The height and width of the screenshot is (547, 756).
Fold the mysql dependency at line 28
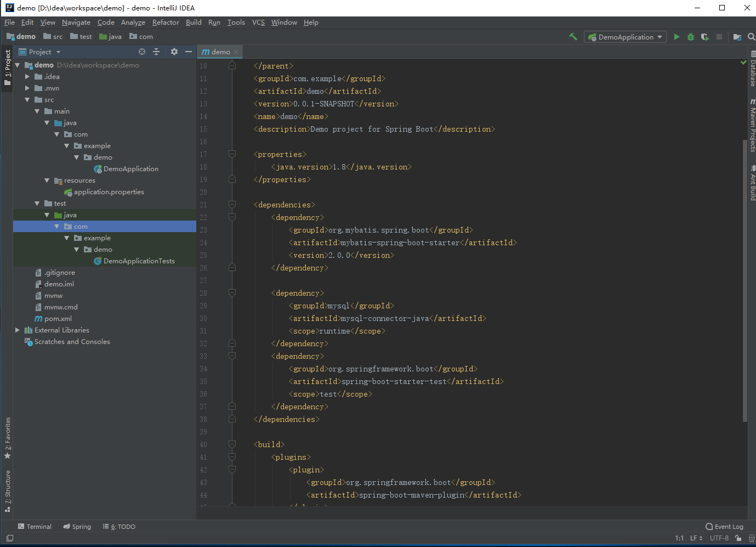(x=232, y=293)
